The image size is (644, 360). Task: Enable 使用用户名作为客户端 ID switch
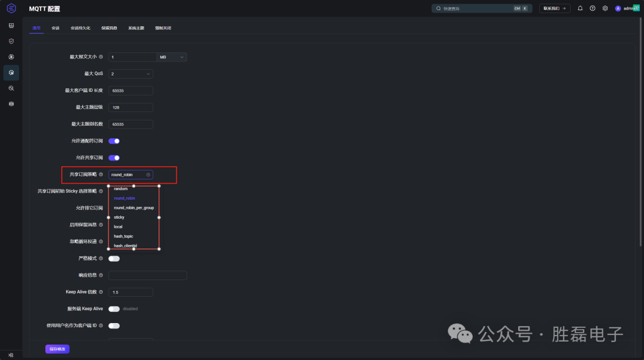(114, 326)
